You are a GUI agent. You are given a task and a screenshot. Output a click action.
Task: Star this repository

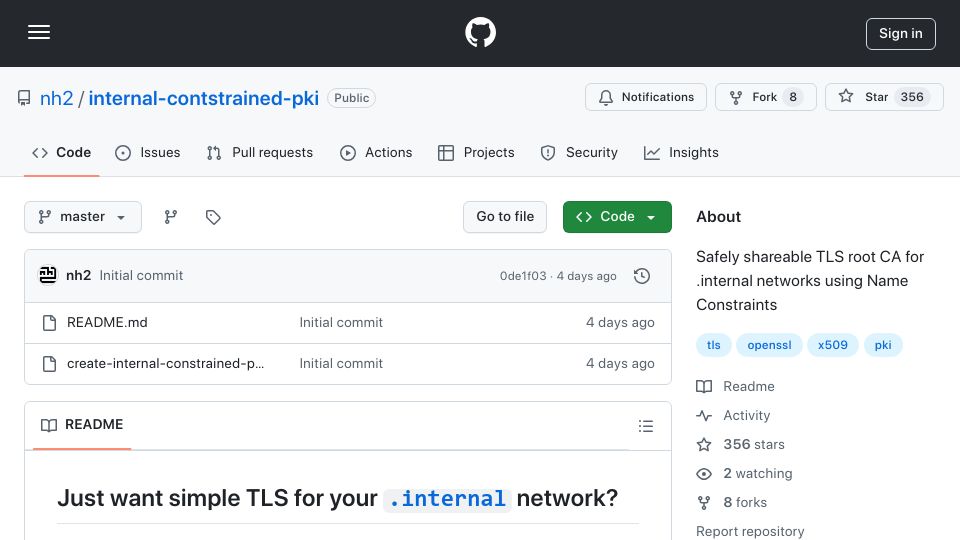click(884, 97)
